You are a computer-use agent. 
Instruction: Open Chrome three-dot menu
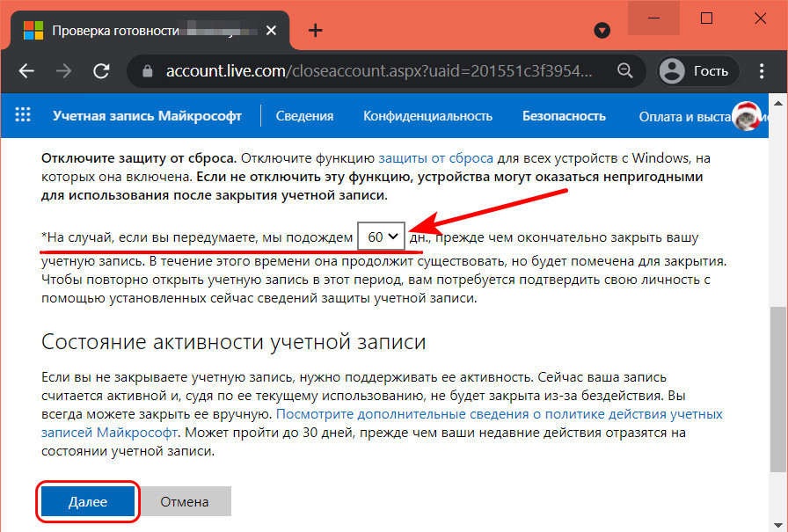[x=762, y=71]
